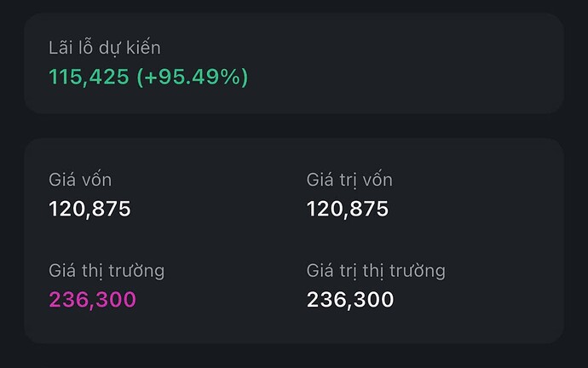Screen dimensions: 588x368
Task: Click the pink 236,300 market price
Action: tap(92, 300)
